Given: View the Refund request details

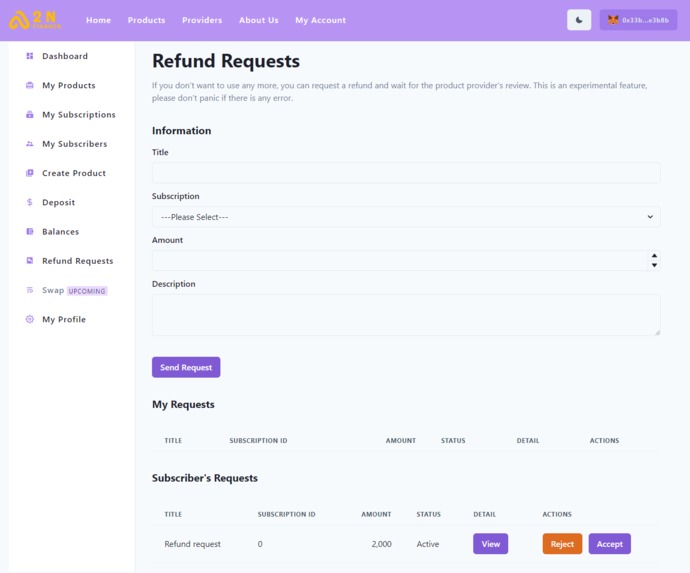Looking at the screenshot, I should (490, 544).
